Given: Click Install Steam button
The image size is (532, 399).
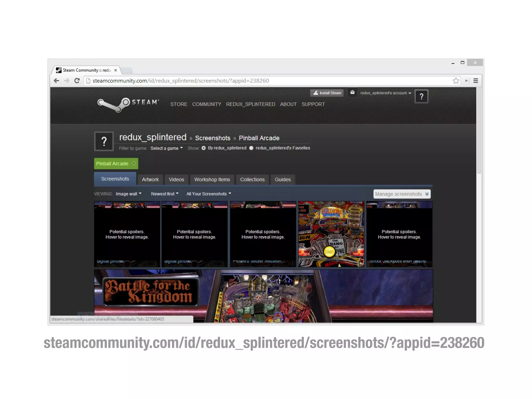Looking at the screenshot, I should point(327,93).
